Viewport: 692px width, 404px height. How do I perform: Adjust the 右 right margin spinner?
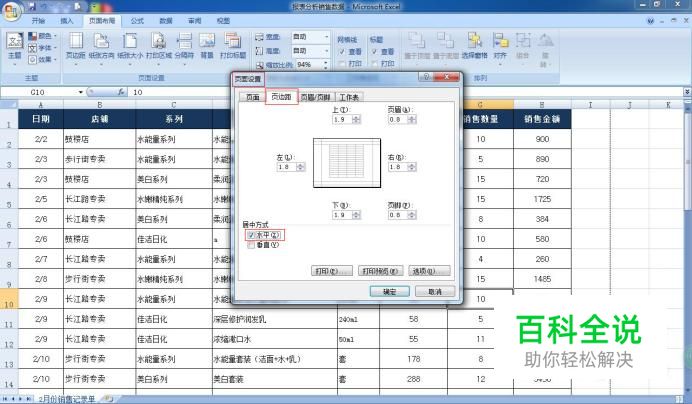(x=412, y=167)
